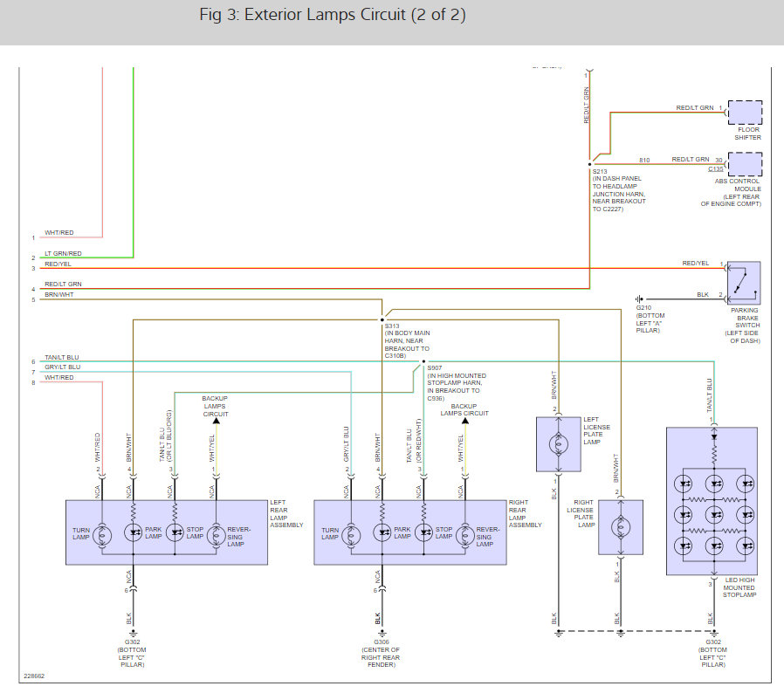Click the 'FLOOR SHIFTER' label
Screen dimensions: 784x693
click(748, 134)
